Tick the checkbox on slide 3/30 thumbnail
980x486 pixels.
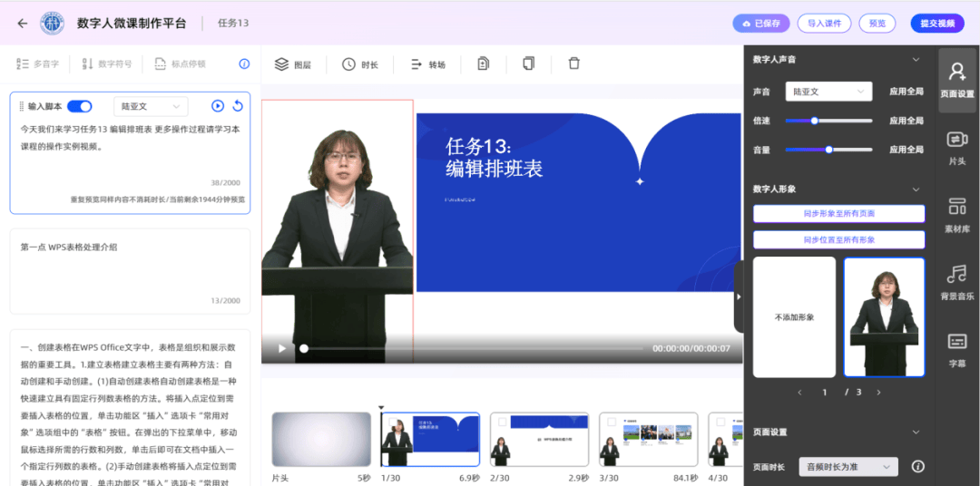pyautogui.click(x=611, y=422)
